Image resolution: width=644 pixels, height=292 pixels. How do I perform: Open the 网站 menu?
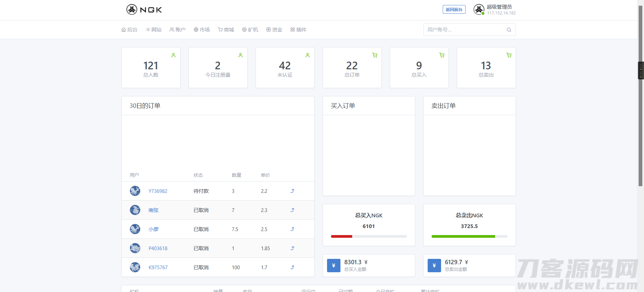tap(154, 30)
